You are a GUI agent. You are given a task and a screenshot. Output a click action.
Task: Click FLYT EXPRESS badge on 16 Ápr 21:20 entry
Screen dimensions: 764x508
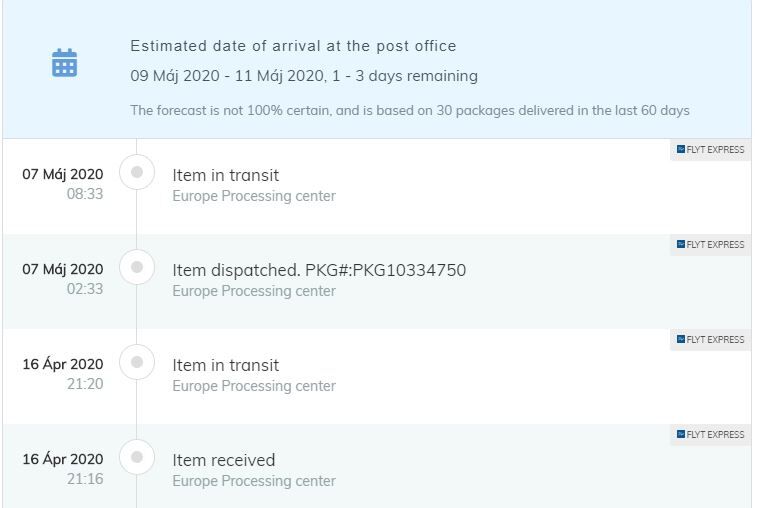(x=710, y=339)
